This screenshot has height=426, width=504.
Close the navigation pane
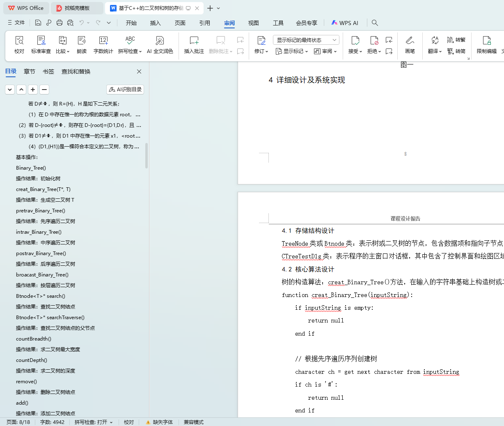(x=139, y=71)
